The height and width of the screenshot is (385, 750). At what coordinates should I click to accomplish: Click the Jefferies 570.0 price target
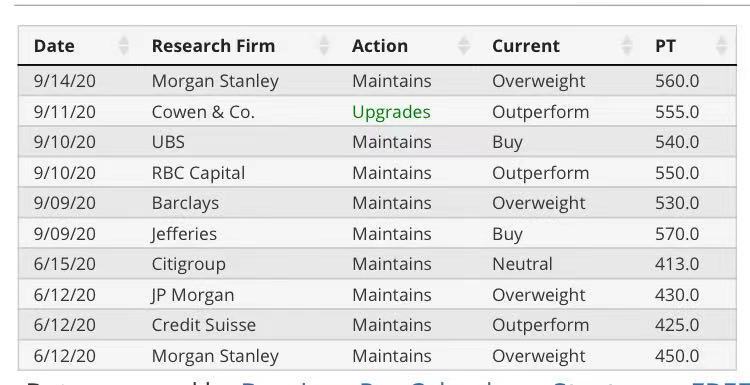click(x=677, y=234)
